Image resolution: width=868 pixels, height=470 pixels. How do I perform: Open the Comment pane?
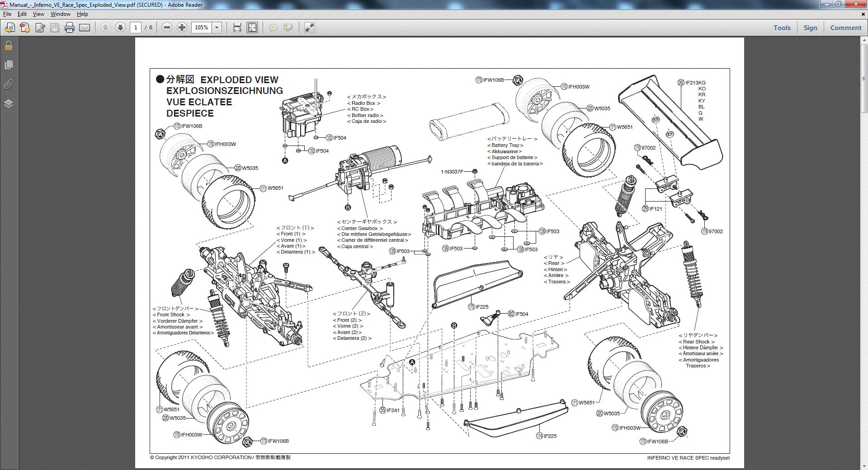[845, 28]
